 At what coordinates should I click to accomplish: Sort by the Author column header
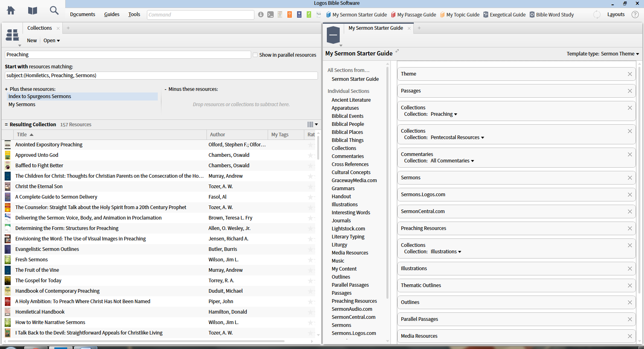pos(237,135)
